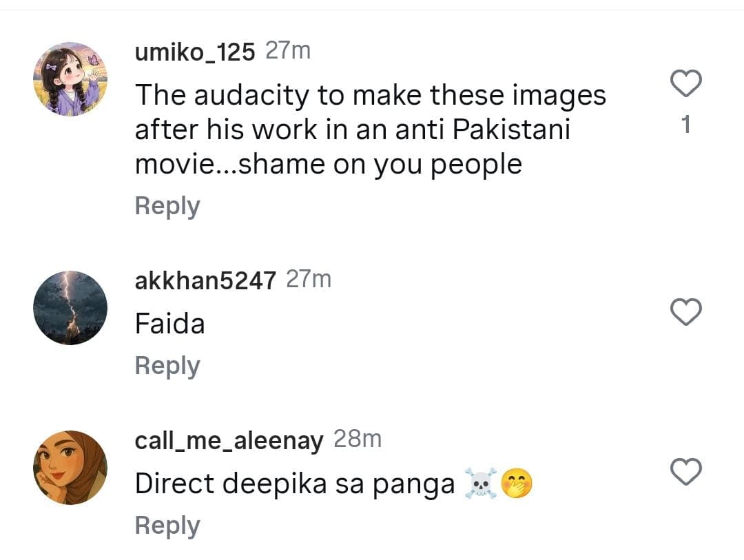Tap the skull and crossbones emoji

tap(481, 484)
